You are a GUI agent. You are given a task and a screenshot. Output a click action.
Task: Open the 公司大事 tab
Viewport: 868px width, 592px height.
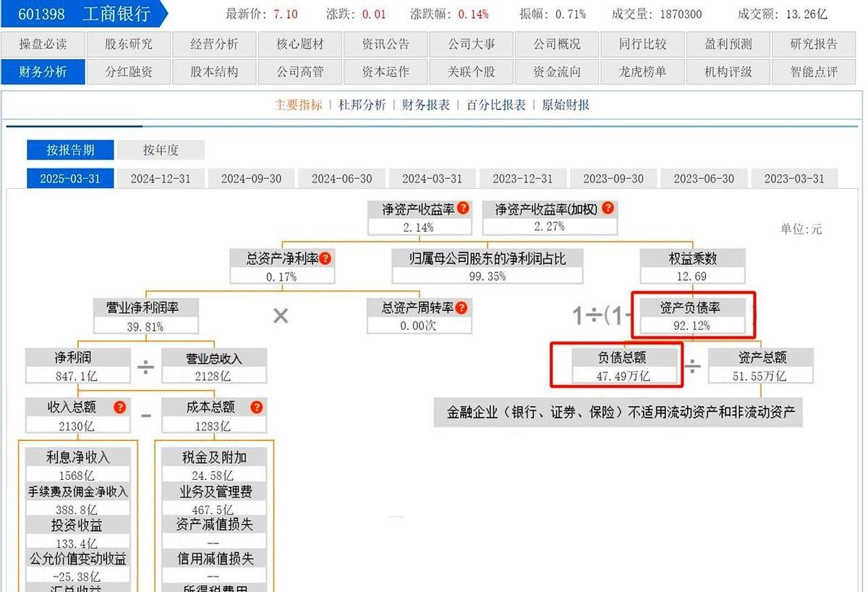click(x=472, y=45)
